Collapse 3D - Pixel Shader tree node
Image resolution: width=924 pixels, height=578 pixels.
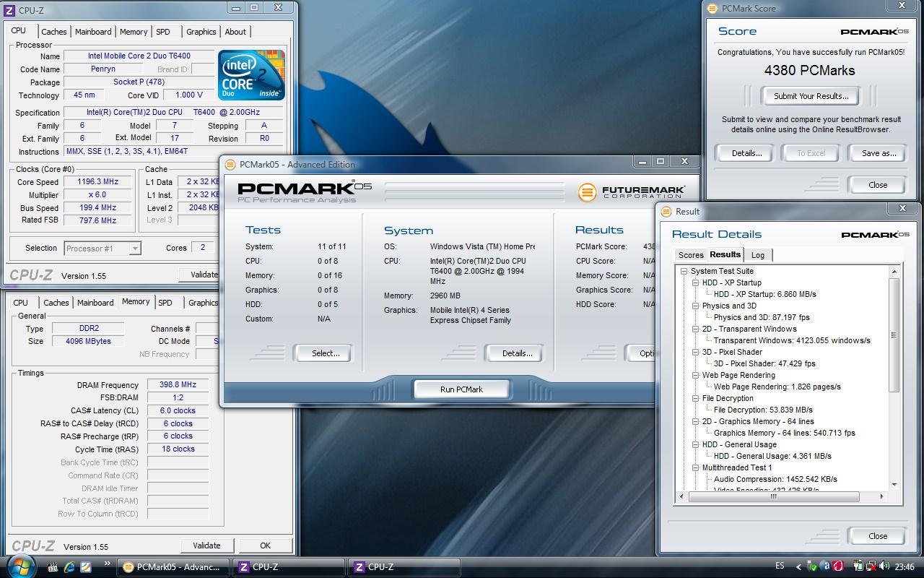(695, 352)
